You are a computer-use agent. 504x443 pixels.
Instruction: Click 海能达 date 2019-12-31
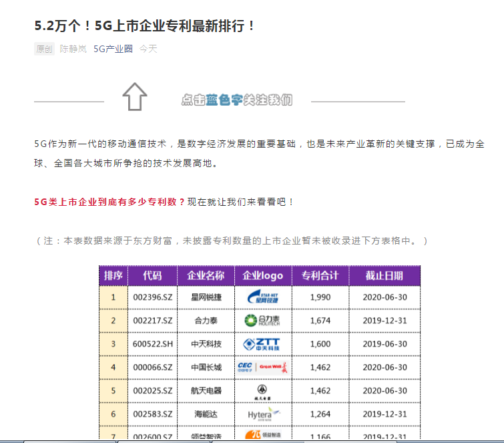click(385, 414)
